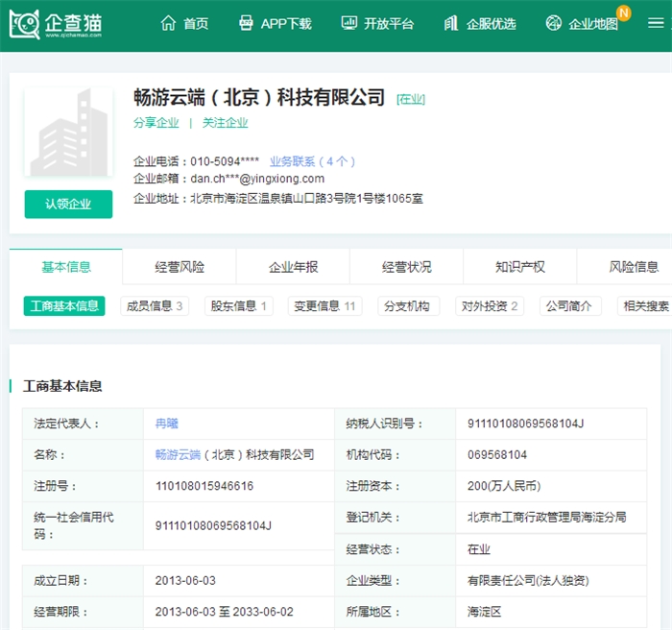The image size is (672, 630).
Task: Click the globe icon for 企业地图
Action: tap(554, 23)
